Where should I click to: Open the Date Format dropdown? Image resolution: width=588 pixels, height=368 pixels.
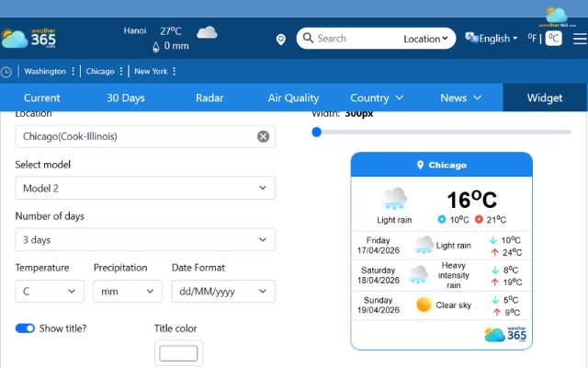click(223, 291)
